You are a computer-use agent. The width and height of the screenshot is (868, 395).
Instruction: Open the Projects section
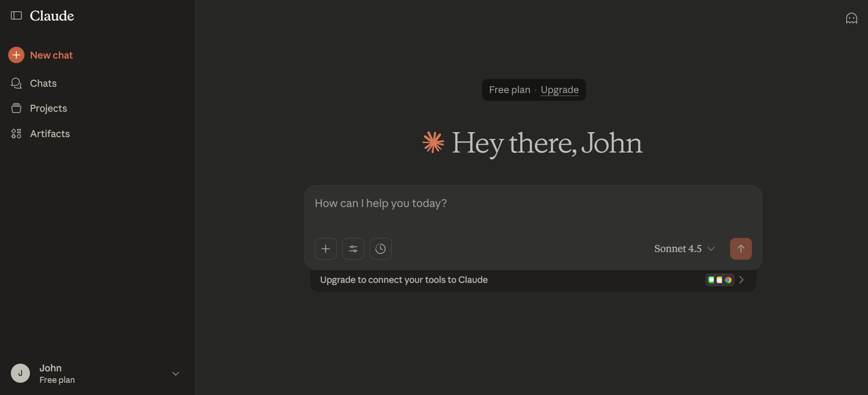(39, 108)
